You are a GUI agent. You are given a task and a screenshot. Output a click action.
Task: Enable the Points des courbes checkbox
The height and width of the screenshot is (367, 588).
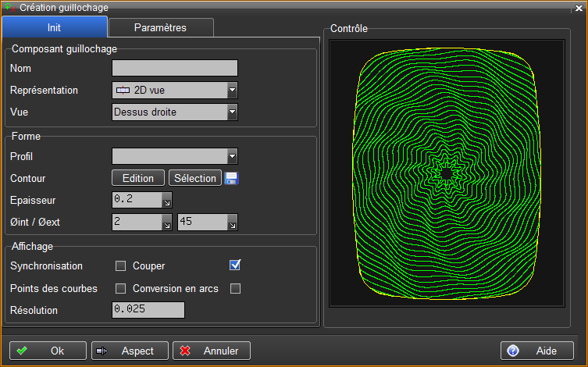[x=120, y=289]
